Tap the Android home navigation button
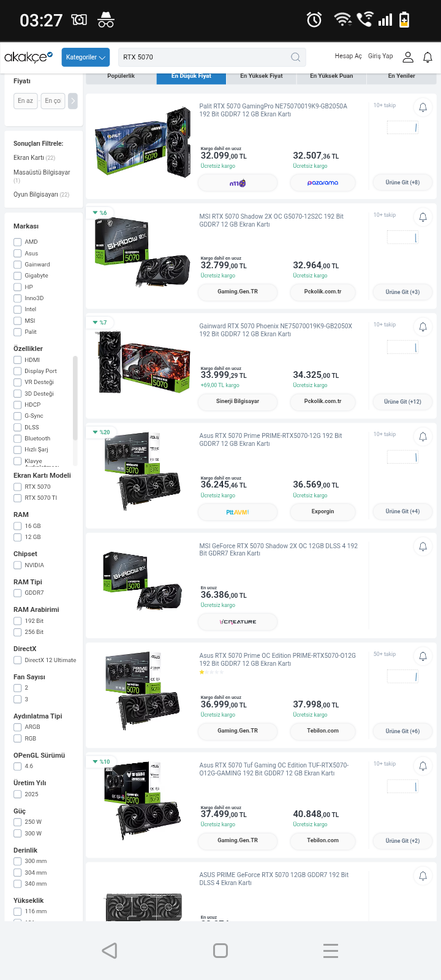The image size is (441, 980). (x=221, y=951)
